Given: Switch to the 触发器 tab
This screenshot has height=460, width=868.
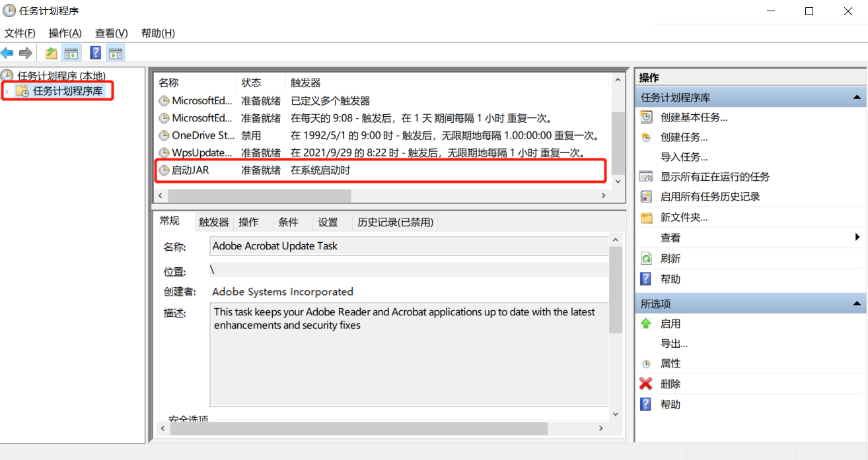Looking at the screenshot, I should point(214,222).
